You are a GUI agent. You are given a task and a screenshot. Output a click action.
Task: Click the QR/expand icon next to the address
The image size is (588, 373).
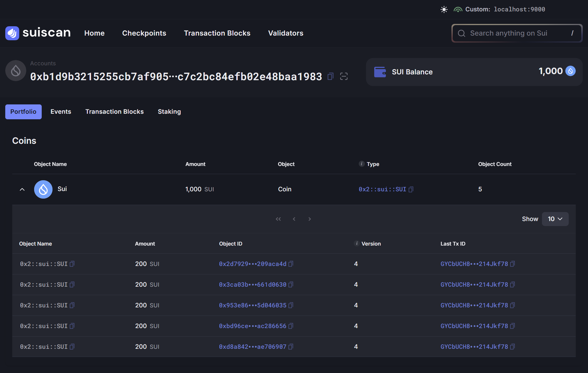[x=344, y=76]
